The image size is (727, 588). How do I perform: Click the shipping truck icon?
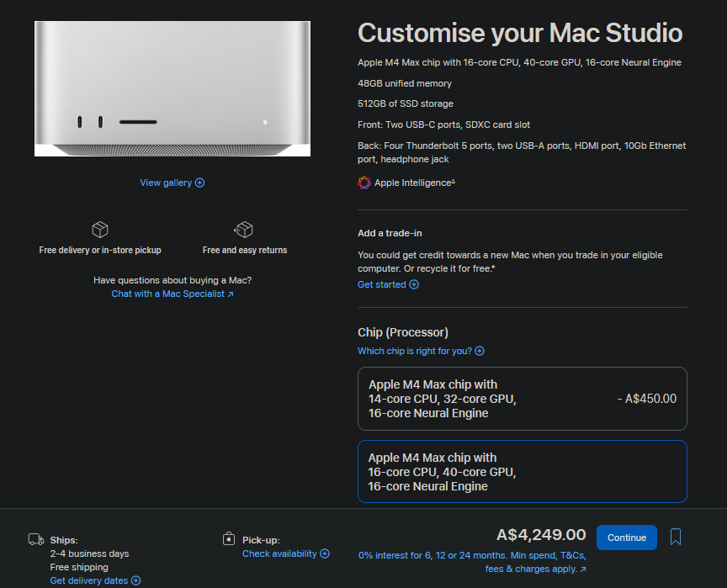pos(36,539)
